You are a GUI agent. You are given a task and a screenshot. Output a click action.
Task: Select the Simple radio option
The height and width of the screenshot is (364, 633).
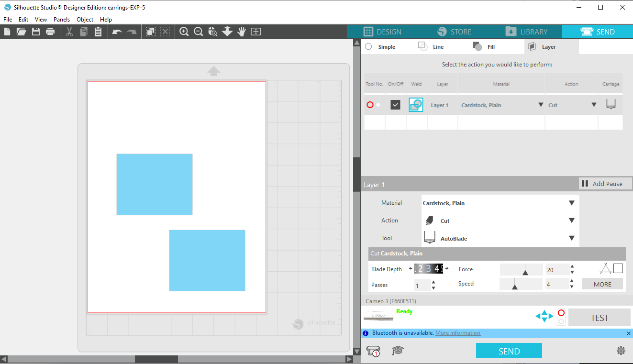point(368,46)
